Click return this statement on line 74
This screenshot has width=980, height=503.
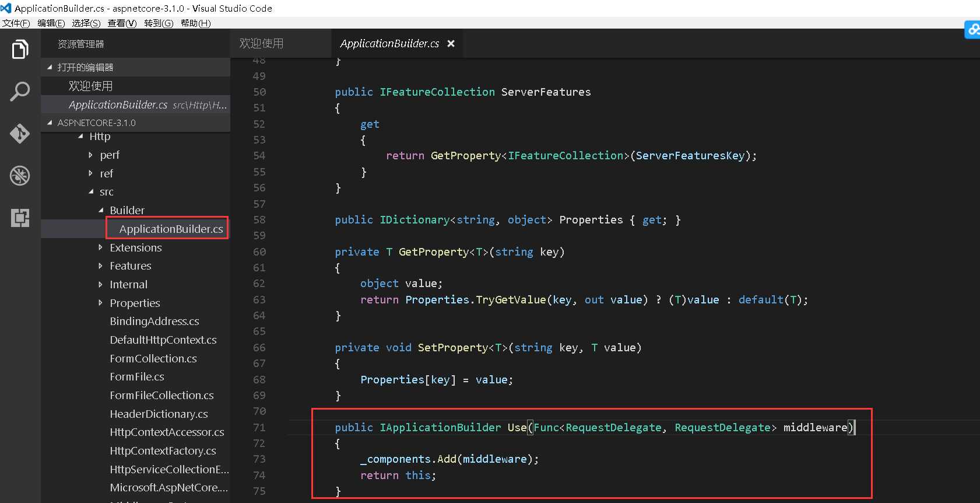tap(398, 476)
